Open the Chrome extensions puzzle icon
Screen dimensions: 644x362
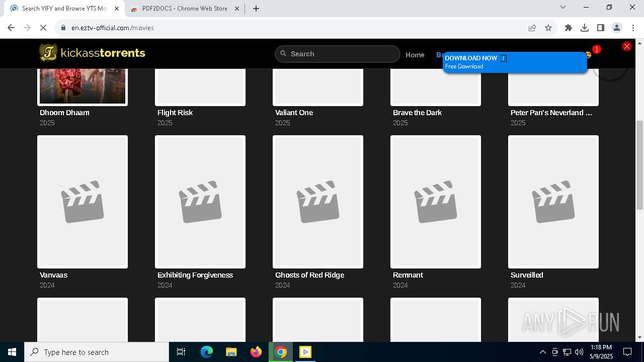tap(569, 28)
